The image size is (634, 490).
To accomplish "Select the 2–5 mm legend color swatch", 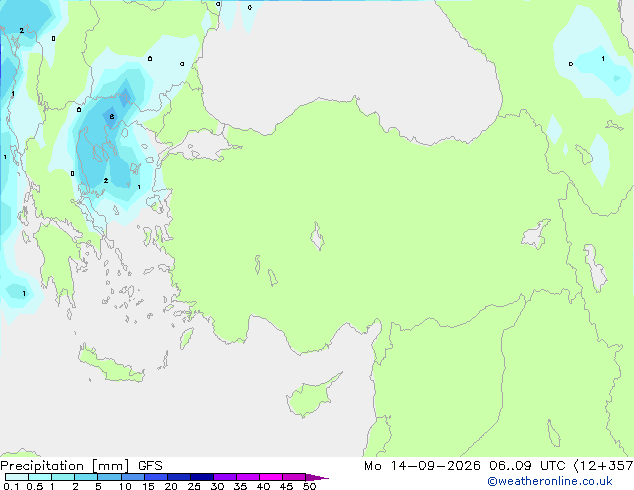I will point(86,477).
